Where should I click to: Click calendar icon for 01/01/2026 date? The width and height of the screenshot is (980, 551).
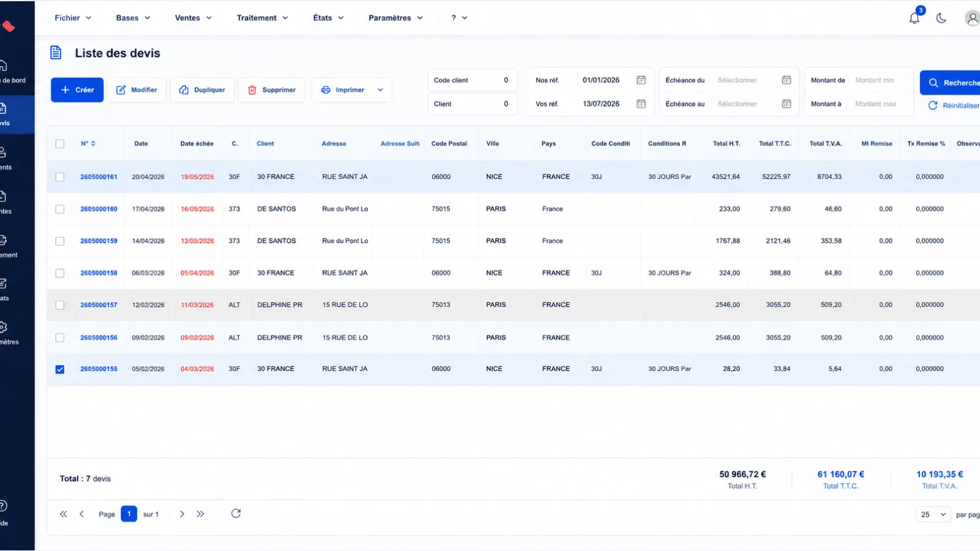pos(641,80)
